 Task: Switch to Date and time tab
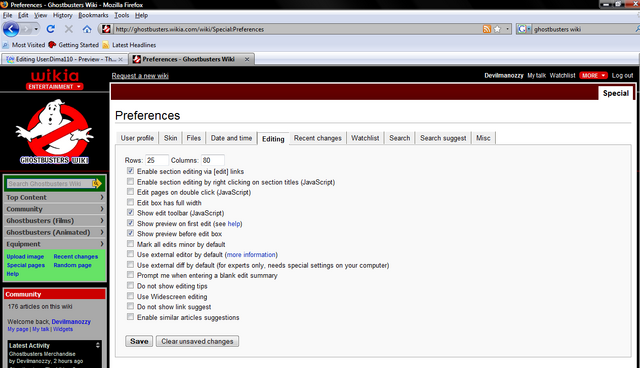[231, 138]
